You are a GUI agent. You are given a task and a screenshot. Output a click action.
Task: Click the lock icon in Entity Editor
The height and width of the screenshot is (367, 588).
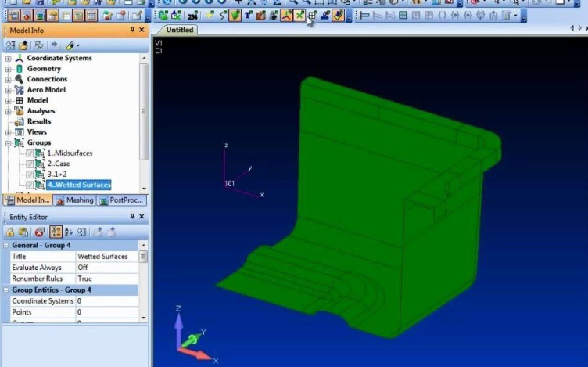coord(11,232)
